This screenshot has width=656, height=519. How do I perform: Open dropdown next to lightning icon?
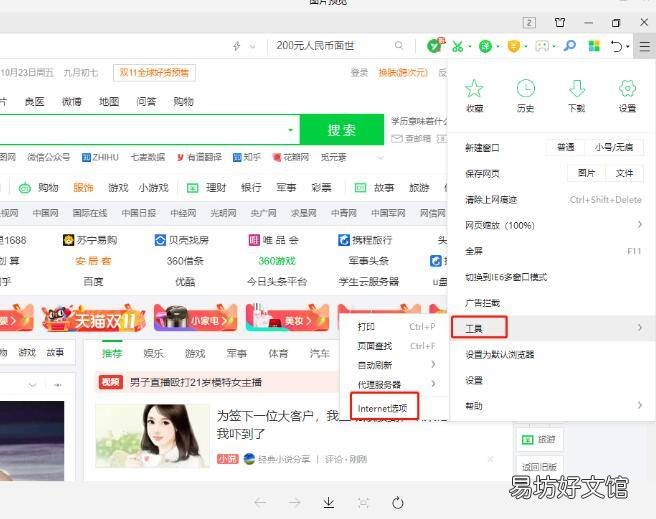coord(253,46)
